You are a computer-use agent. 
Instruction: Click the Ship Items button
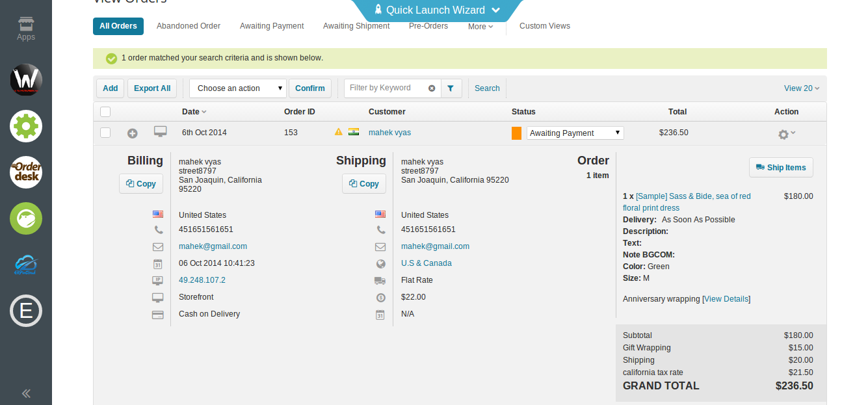tap(780, 167)
